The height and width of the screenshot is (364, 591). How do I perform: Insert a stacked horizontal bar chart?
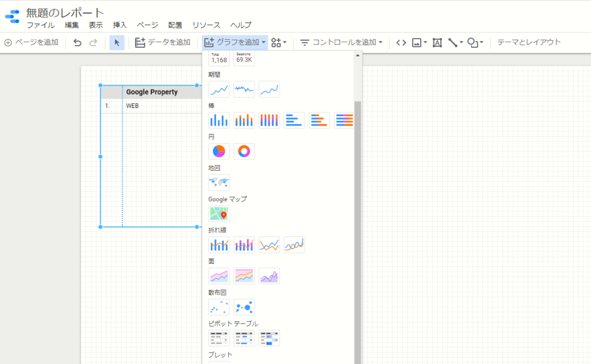pos(319,120)
